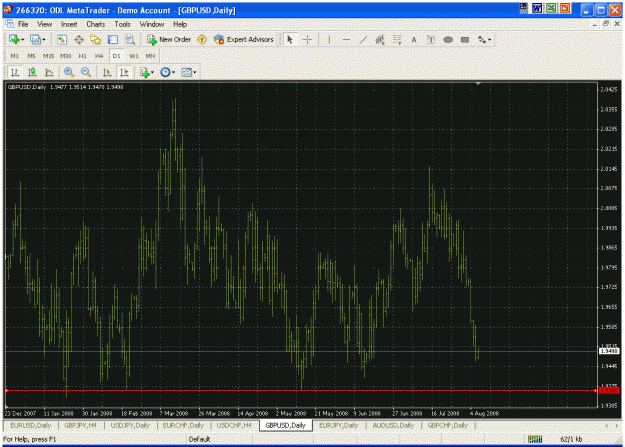Switch to the EURCHF,Daily chart tab

click(x=183, y=425)
